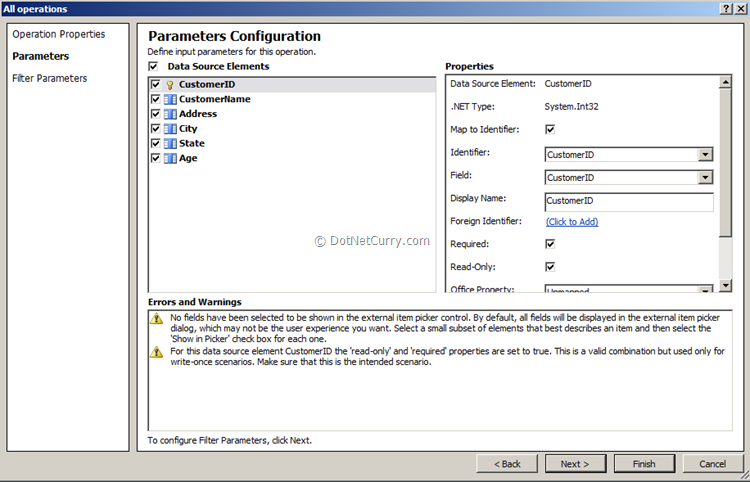Toggle the Map to Identifier checkbox

tap(550, 130)
